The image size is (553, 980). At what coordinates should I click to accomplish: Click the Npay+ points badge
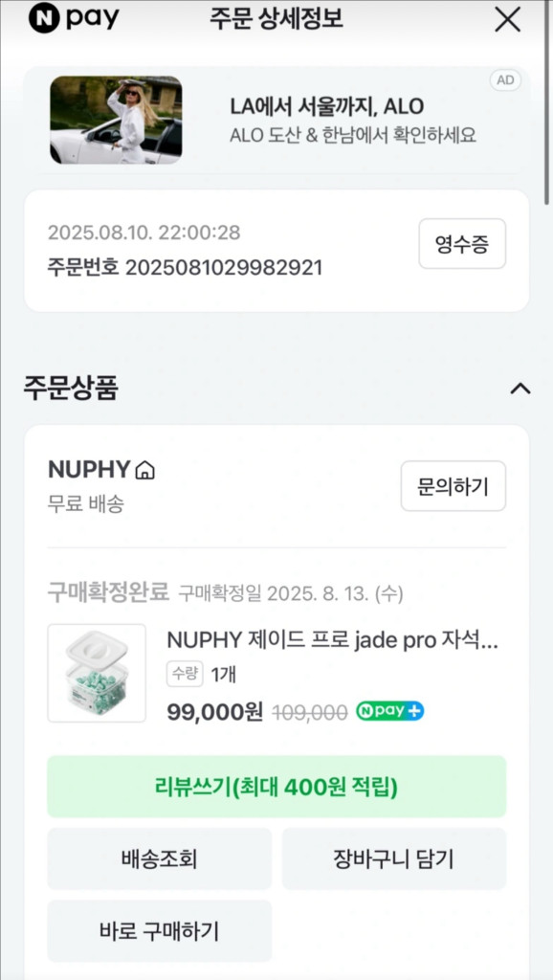[389, 711]
